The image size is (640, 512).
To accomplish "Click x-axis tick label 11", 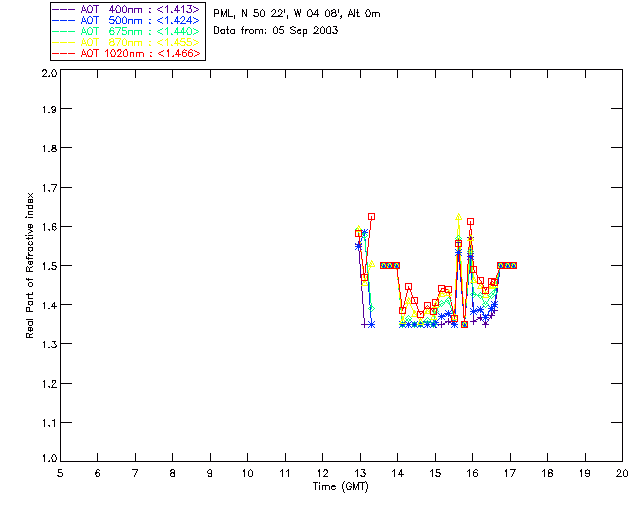I will click(x=285, y=473).
